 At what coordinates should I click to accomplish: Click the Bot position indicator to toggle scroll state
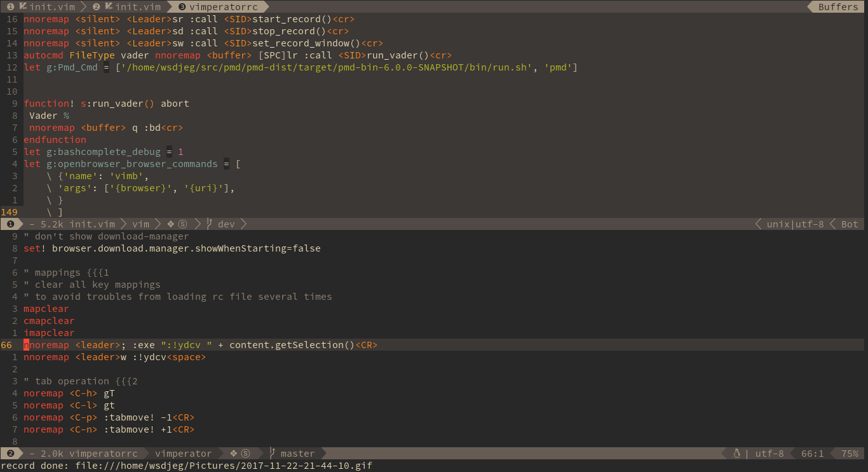coord(850,224)
